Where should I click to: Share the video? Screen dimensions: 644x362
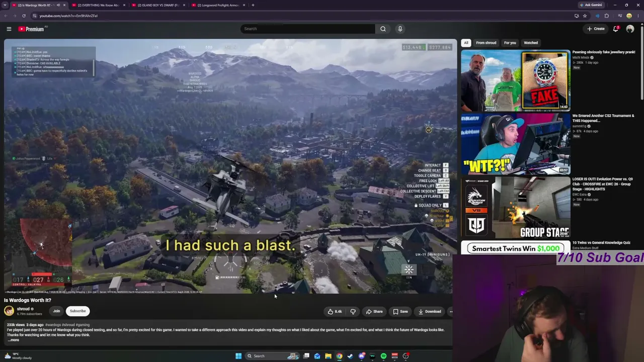click(374, 311)
